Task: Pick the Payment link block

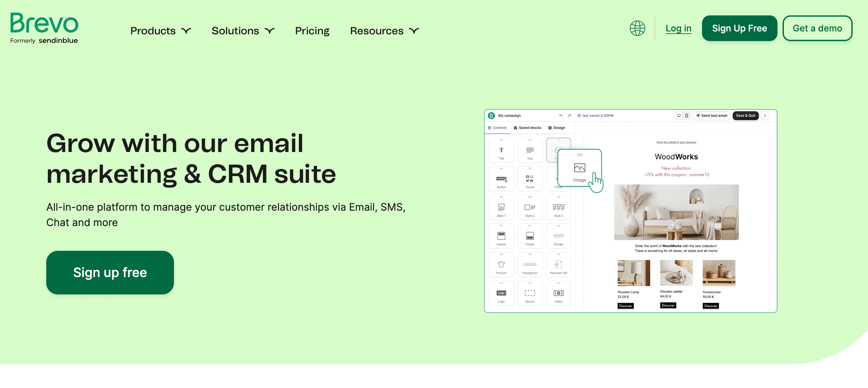Action: (558, 265)
